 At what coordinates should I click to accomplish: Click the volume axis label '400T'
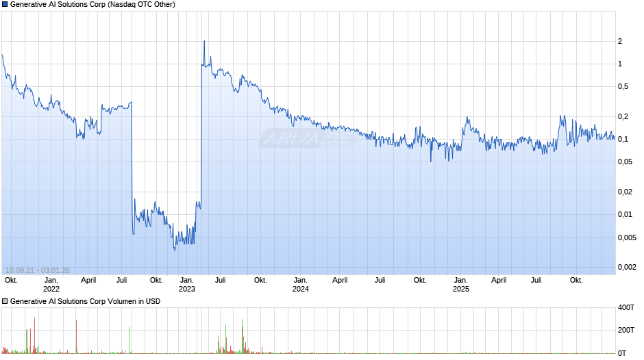(626, 307)
